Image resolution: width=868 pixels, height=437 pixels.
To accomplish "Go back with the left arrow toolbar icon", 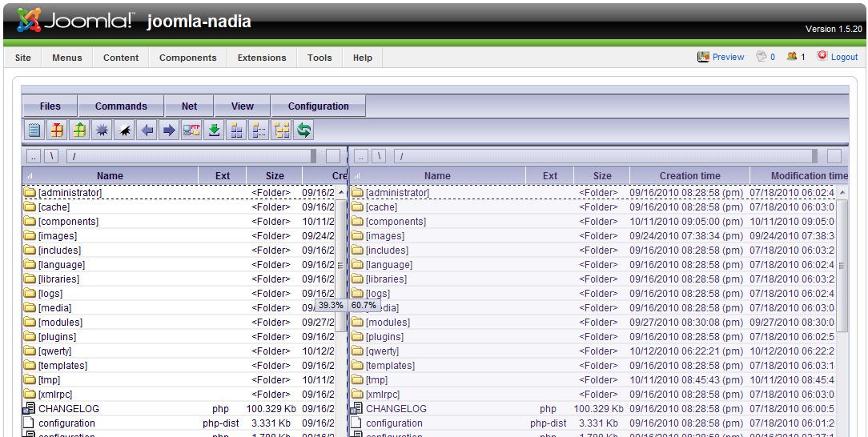I will (x=147, y=130).
